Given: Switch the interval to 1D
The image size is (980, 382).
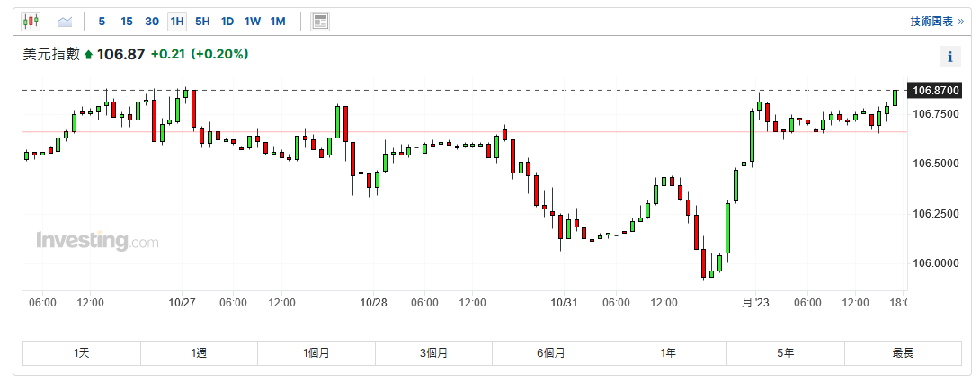Looking at the screenshot, I should pyautogui.click(x=227, y=21).
